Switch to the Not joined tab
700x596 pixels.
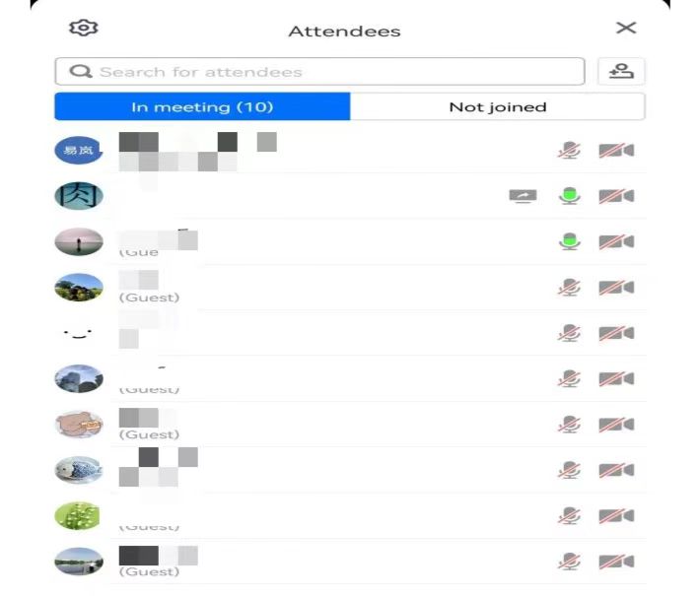click(x=497, y=106)
